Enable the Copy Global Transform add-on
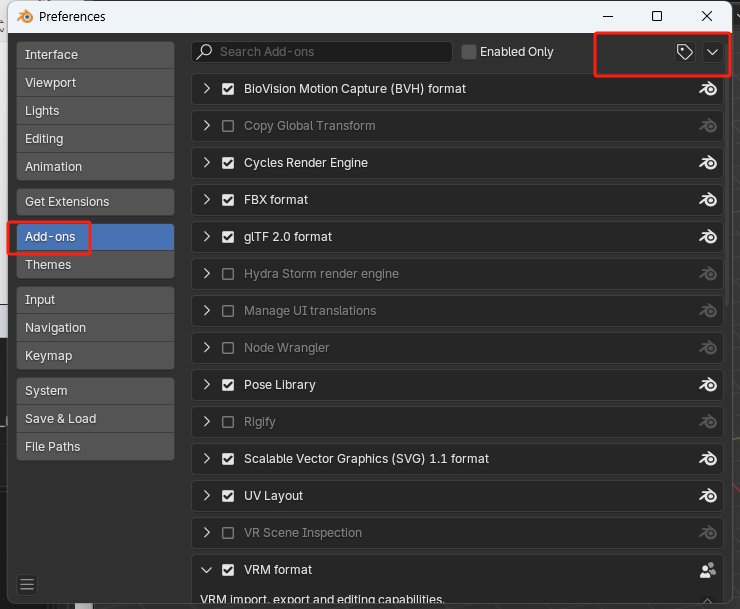 click(228, 126)
